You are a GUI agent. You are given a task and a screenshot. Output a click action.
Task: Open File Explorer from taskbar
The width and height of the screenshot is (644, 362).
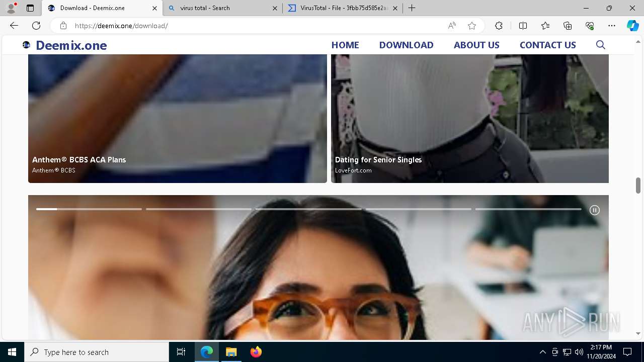point(231,352)
